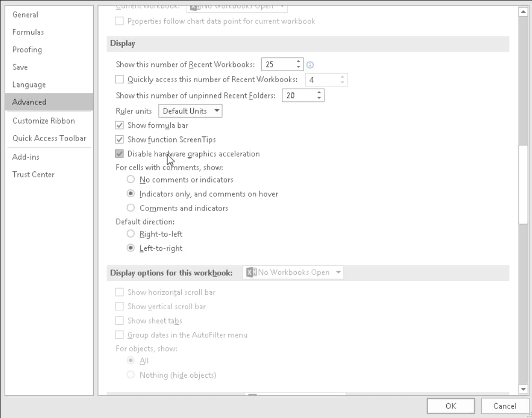The width and height of the screenshot is (532, 418).
Task: Click the scrollbar down arrow
Action: coord(523,389)
